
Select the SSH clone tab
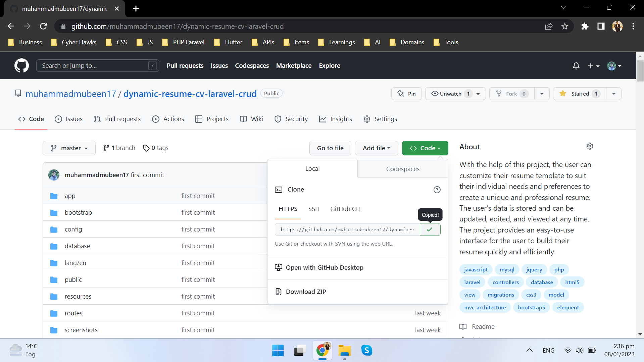tap(314, 209)
